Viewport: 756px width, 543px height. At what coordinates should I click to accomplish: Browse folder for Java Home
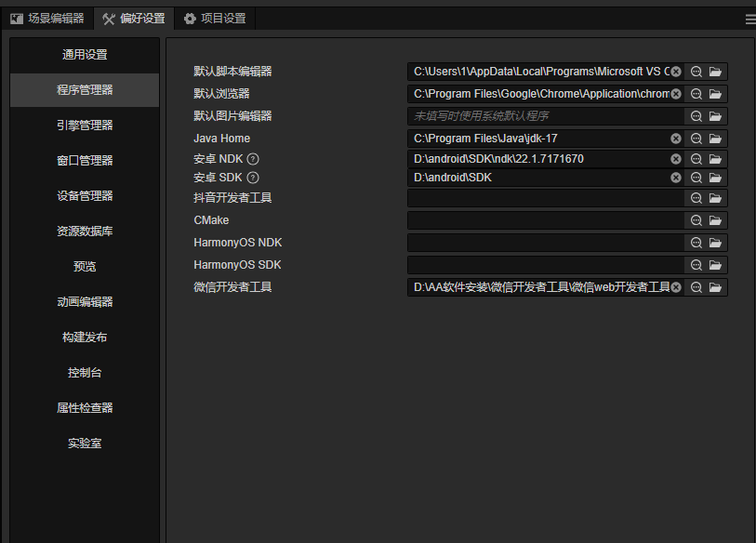tap(715, 139)
